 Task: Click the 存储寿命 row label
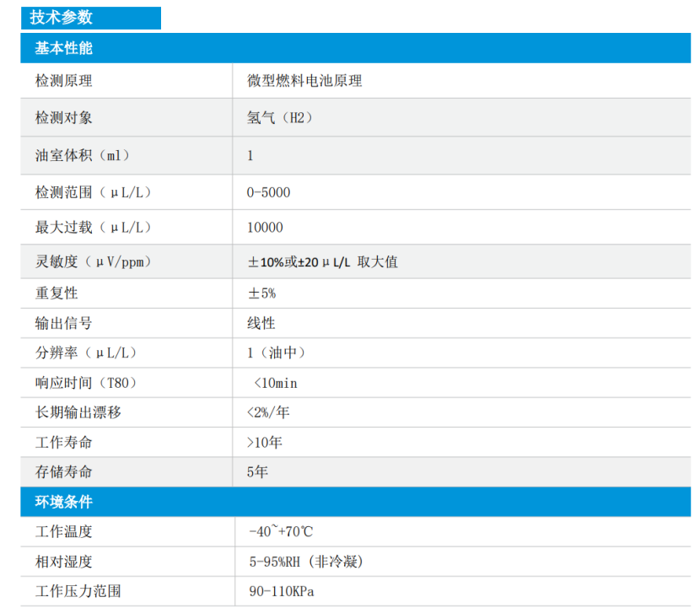pos(64,472)
